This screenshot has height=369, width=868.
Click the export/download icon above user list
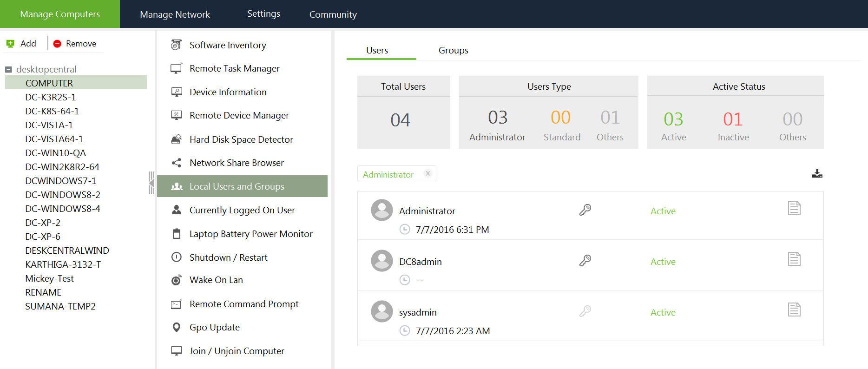click(x=817, y=174)
